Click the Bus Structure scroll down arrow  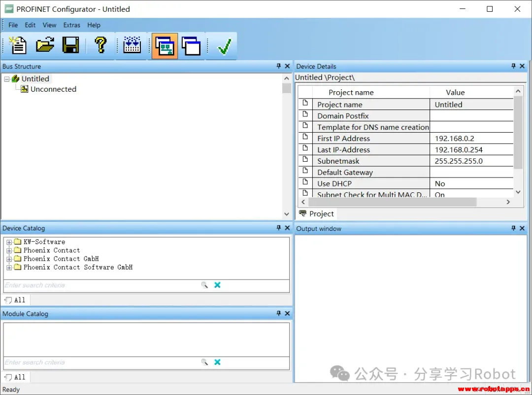pyautogui.click(x=287, y=214)
